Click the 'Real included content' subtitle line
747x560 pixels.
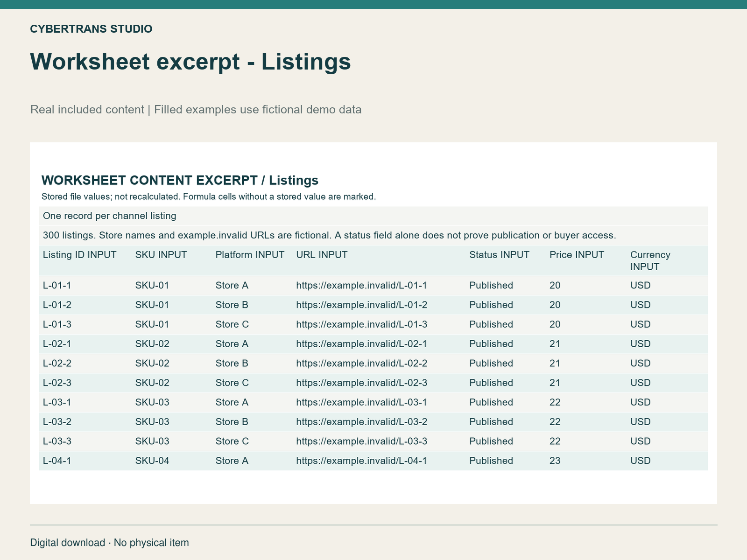coord(196,110)
